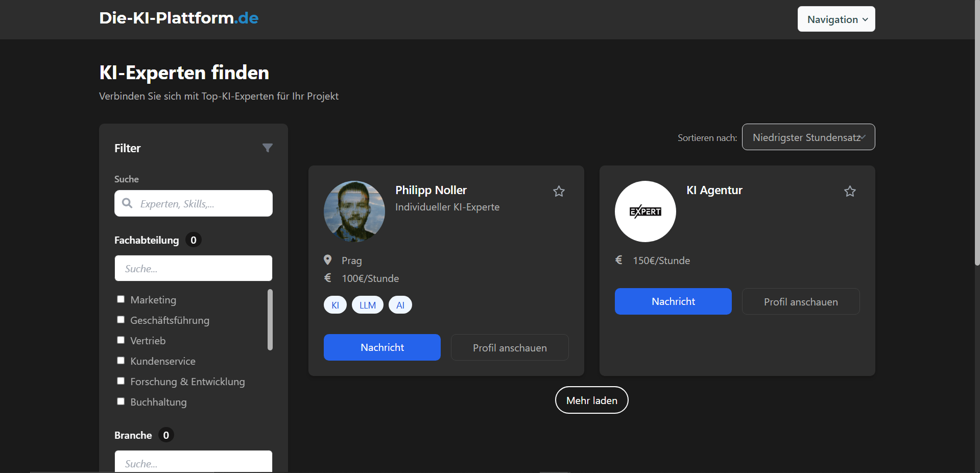
Task: Select the LLM skill tag
Action: [367, 305]
